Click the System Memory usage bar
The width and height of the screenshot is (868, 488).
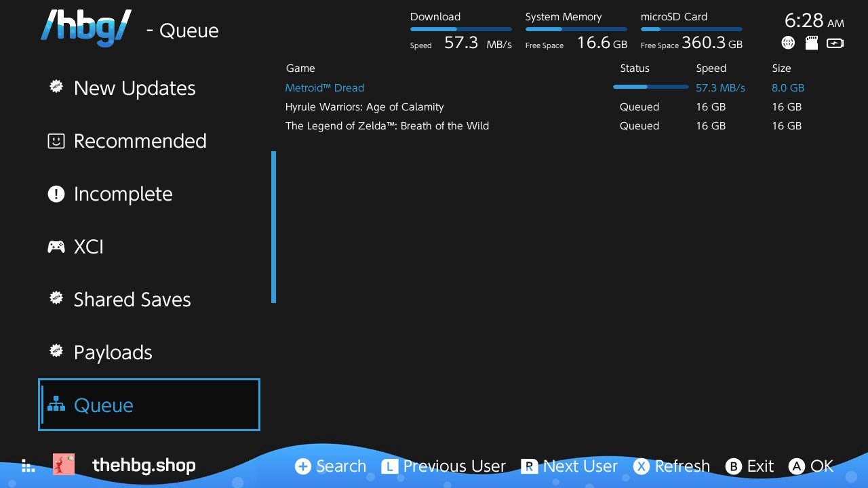pos(576,29)
